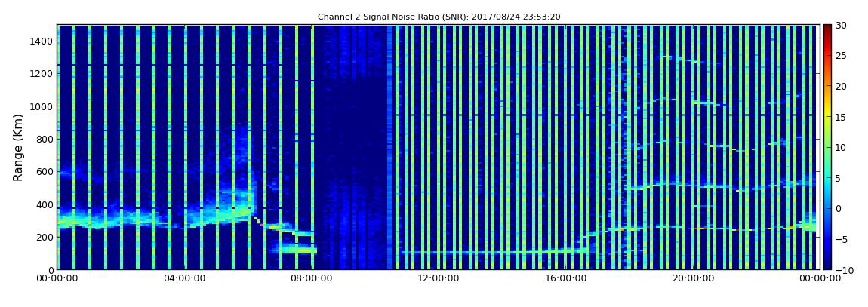Click the 800 range tick label

coord(45,139)
